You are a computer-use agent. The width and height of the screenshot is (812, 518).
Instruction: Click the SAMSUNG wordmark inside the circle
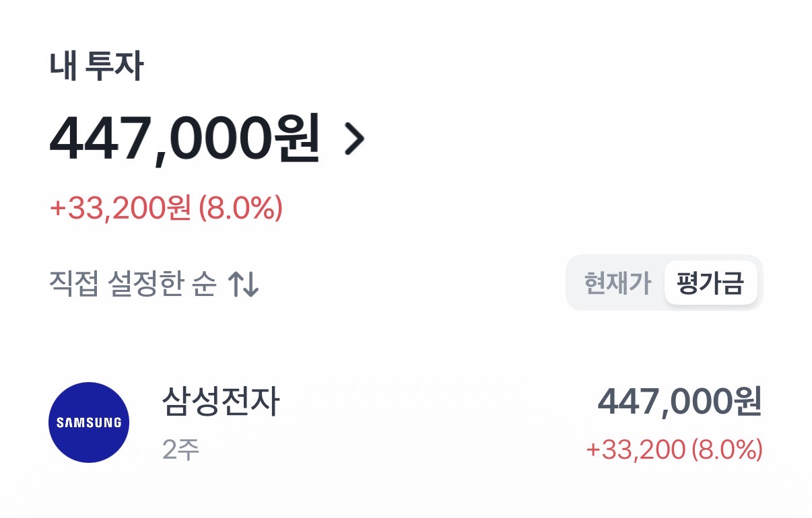89,423
